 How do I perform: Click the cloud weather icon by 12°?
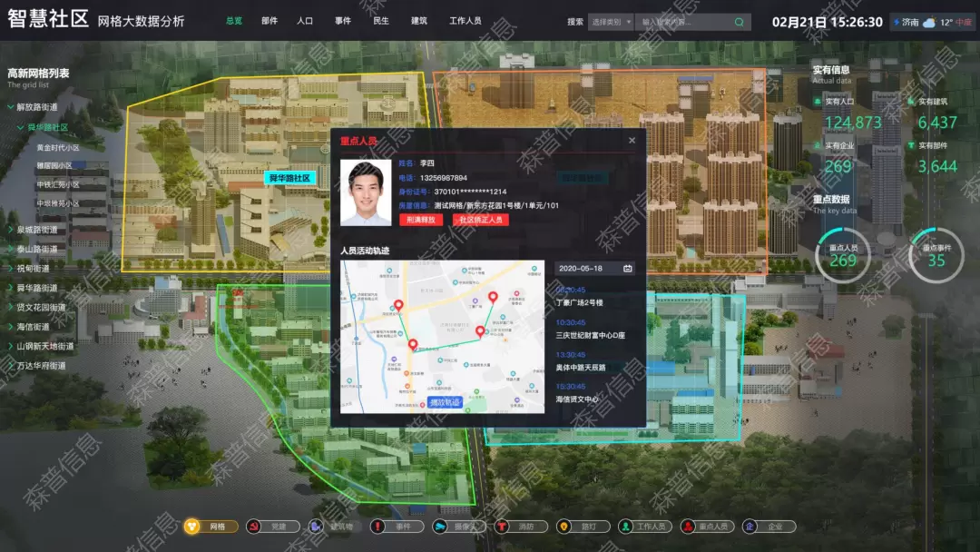point(929,23)
